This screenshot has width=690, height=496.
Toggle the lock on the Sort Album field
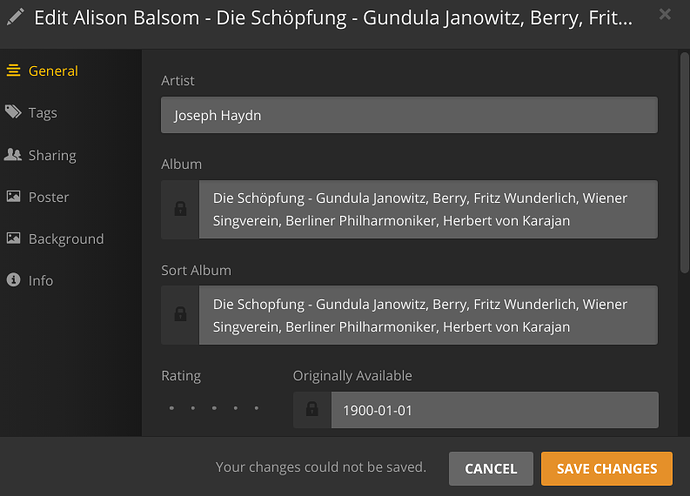point(180,315)
